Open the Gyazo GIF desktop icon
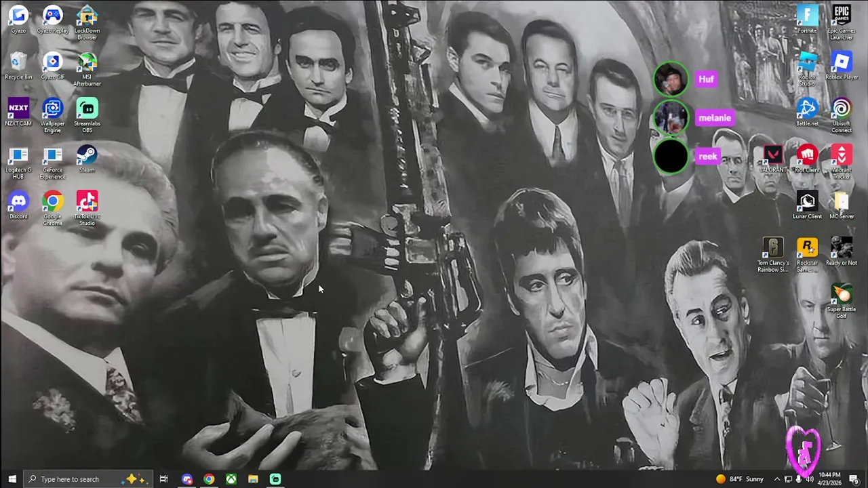This screenshot has height=488, width=868. [52, 65]
